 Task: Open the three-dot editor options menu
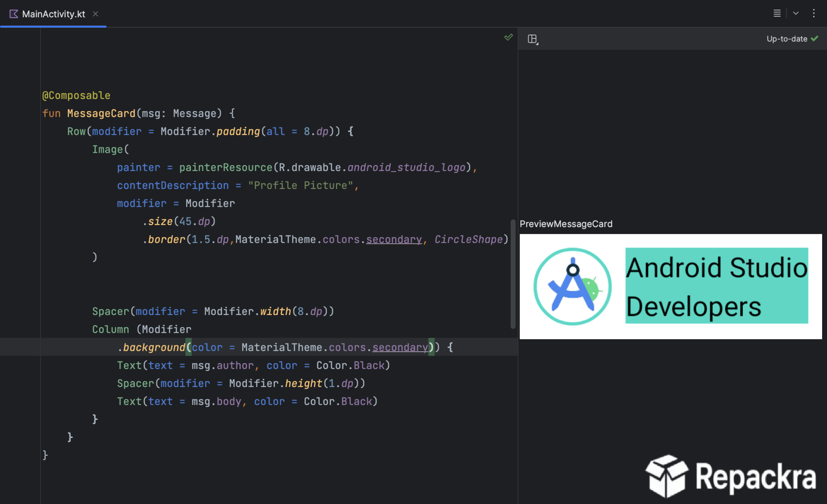point(814,13)
